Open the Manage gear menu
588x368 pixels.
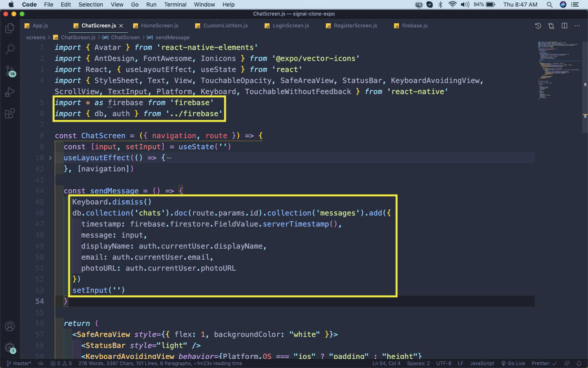click(x=10, y=348)
